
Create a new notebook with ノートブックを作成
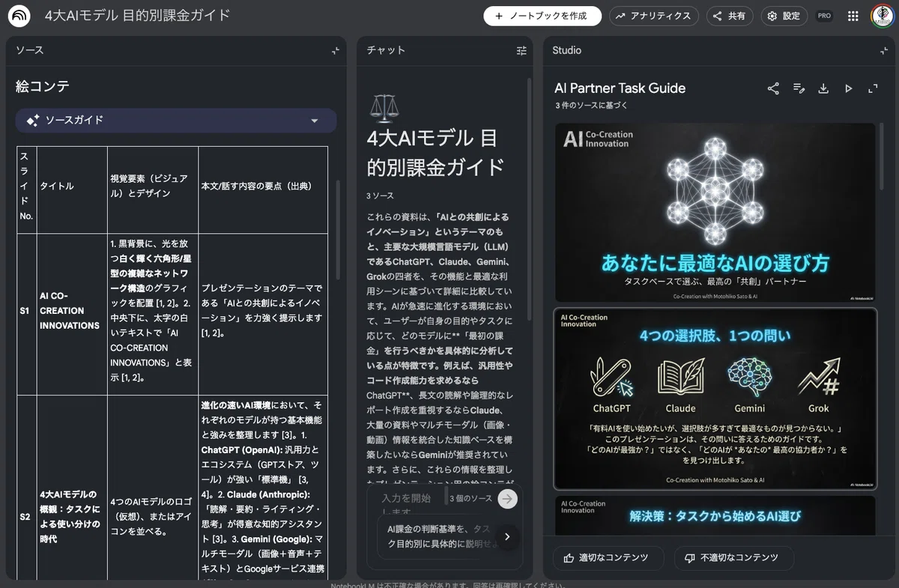click(x=542, y=16)
